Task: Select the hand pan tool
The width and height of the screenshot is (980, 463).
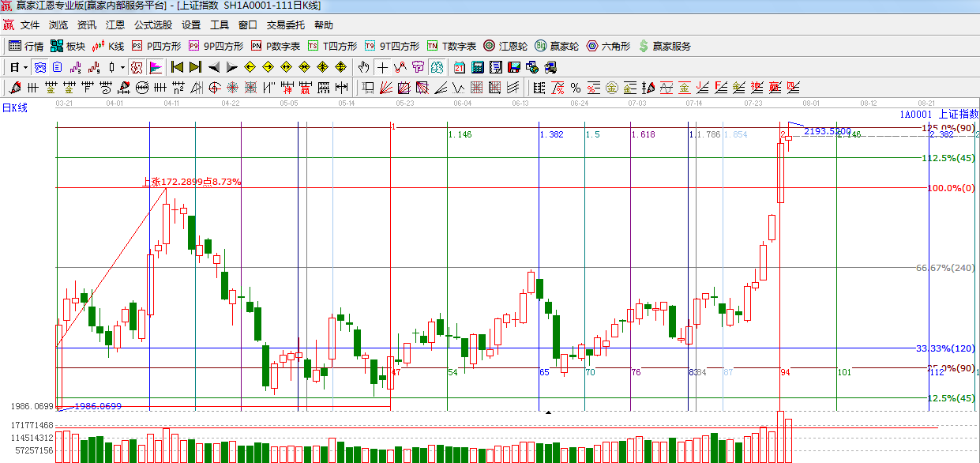Action: [364, 67]
